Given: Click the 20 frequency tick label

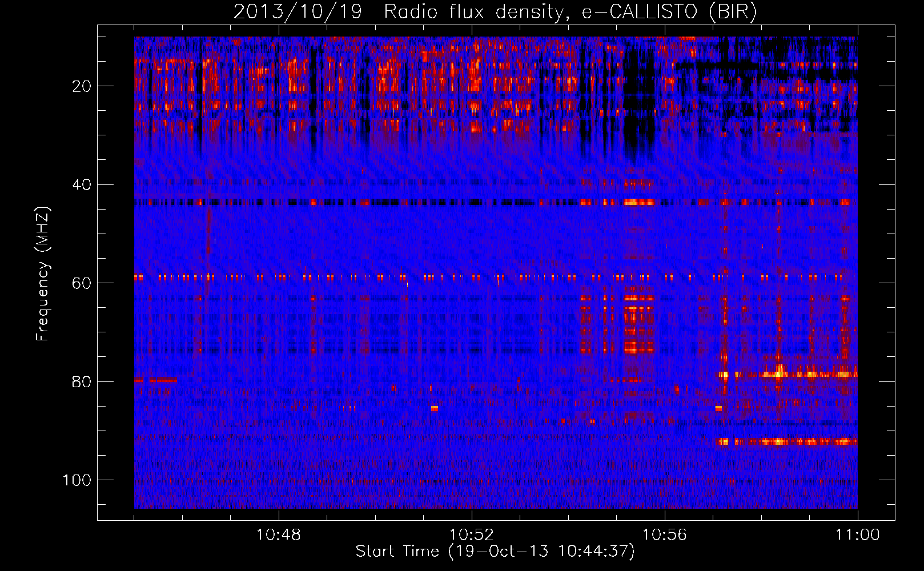Looking at the screenshot, I should click(82, 86).
